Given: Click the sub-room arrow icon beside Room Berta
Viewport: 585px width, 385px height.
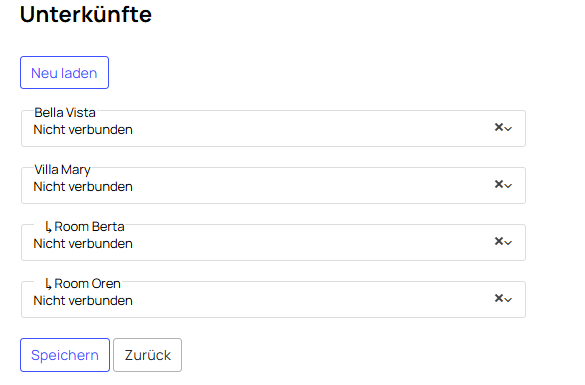Looking at the screenshot, I should tap(48, 227).
